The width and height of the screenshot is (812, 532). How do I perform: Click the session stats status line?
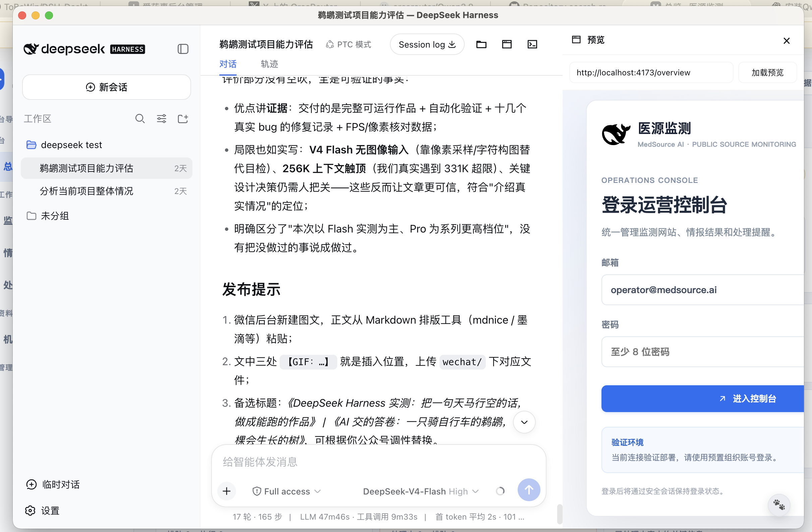coord(378,517)
